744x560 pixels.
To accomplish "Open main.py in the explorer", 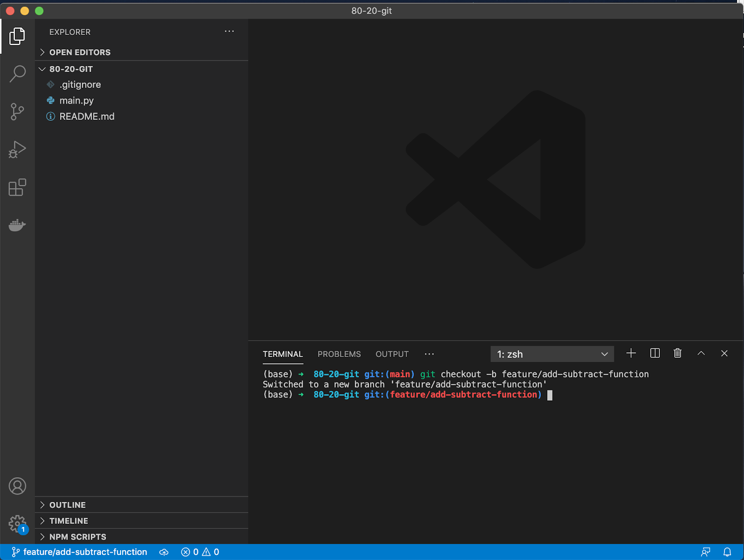I will [x=77, y=101].
